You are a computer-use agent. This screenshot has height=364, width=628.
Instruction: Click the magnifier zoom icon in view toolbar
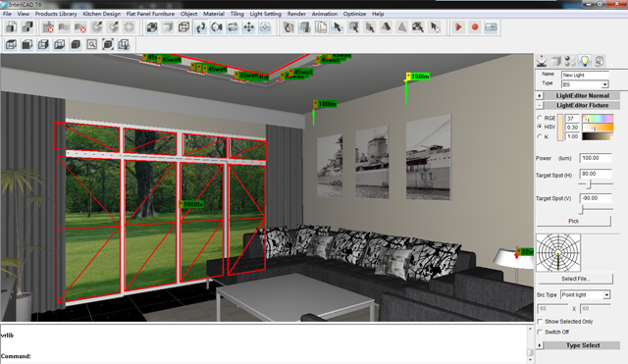pos(91,44)
